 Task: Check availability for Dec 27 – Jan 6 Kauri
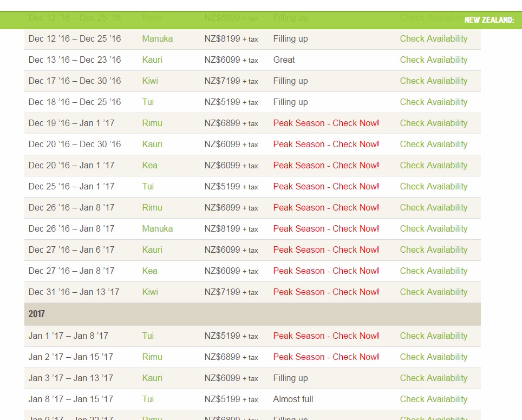pyautogui.click(x=433, y=250)
